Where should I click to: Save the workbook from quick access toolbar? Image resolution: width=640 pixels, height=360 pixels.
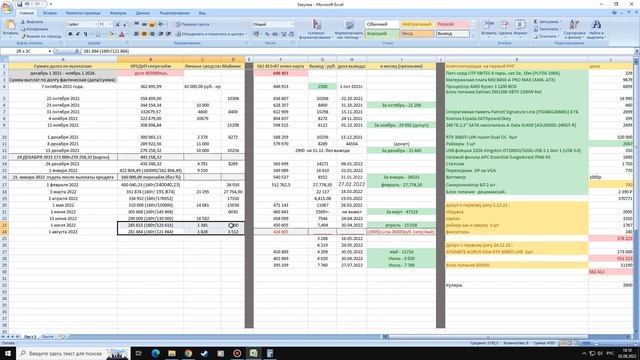pyautogui.click(x=19, y=4)
